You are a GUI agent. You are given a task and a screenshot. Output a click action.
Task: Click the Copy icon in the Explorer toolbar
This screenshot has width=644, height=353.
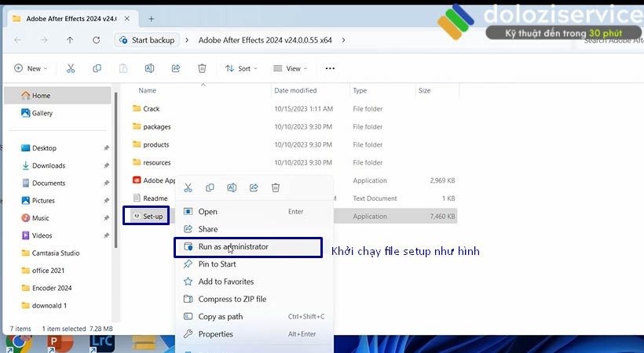97,68
